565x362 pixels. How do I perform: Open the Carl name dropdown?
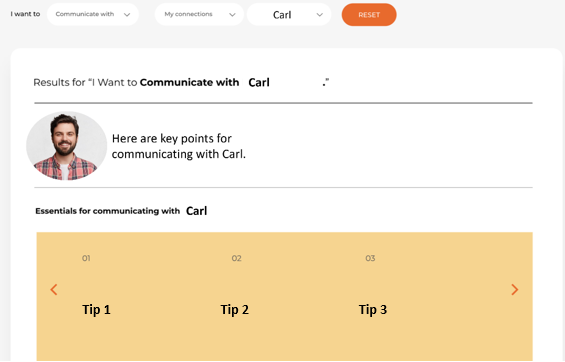click(x=289, y=14)
